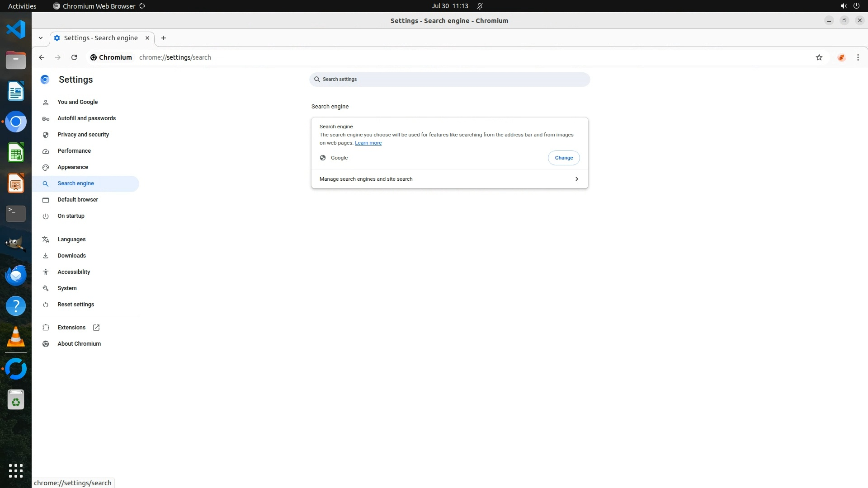Select the Downloads settings section
This screenshot has height=488, width=868.
pyautogui.click(x=71, y=256)
